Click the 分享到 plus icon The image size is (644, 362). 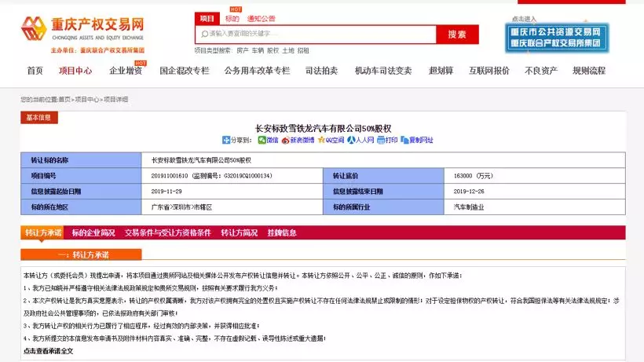(x=226, y=140)
